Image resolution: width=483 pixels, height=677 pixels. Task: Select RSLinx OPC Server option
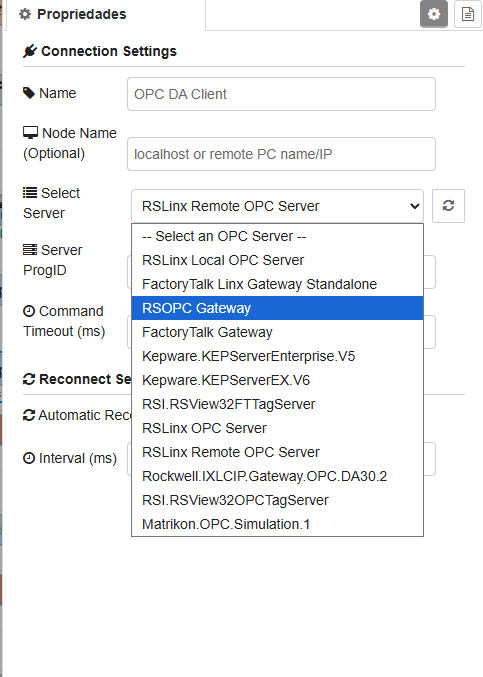(x=278, y=428)
